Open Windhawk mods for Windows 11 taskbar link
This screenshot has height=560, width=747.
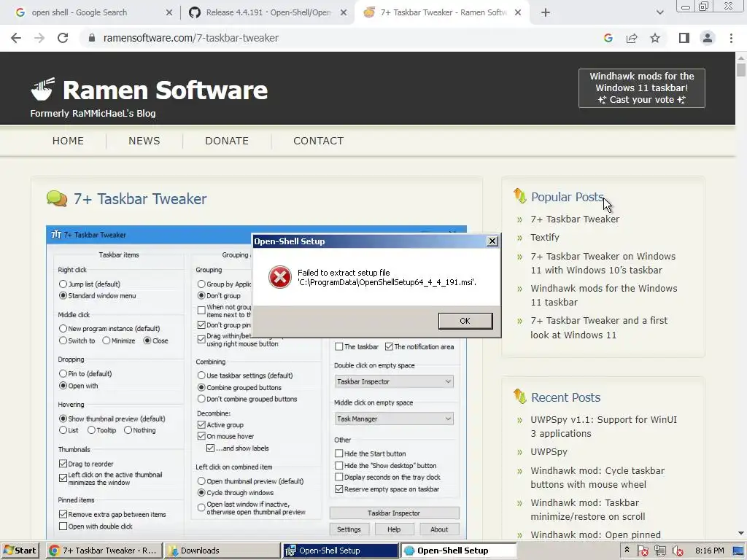click(604, 295)
